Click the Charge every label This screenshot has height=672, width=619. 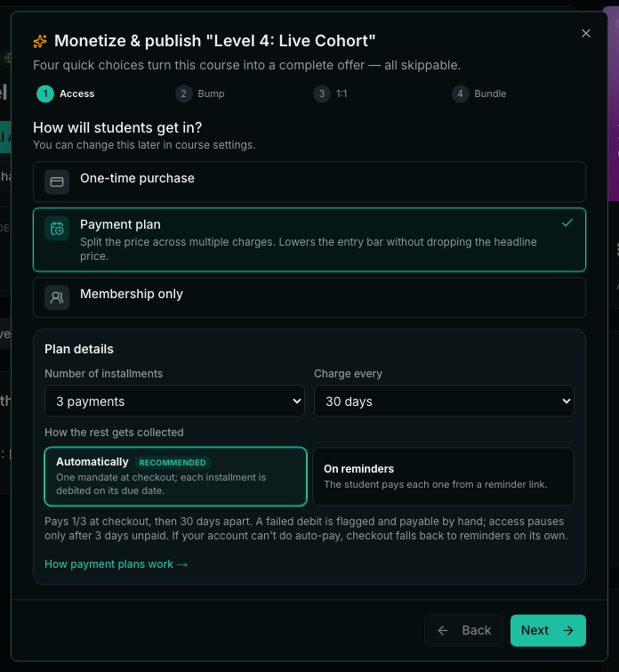tap(348, 374)
